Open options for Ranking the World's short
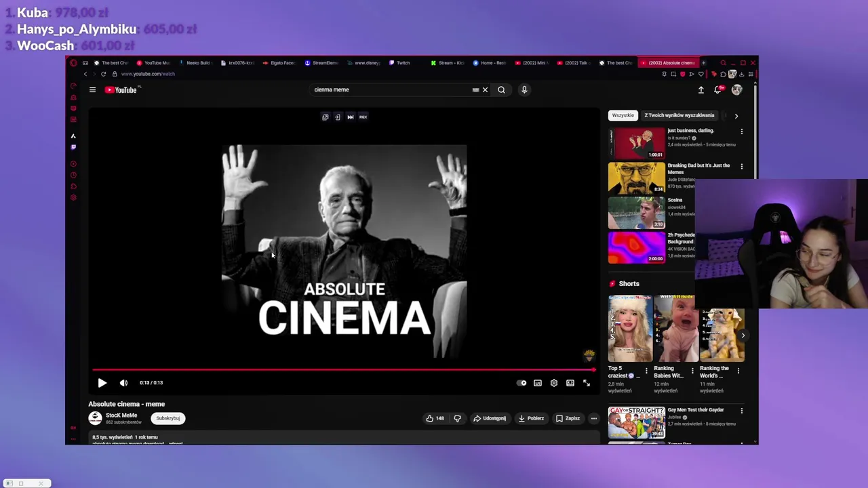This screenshot has width=868, height=488. tap(738, 371)
